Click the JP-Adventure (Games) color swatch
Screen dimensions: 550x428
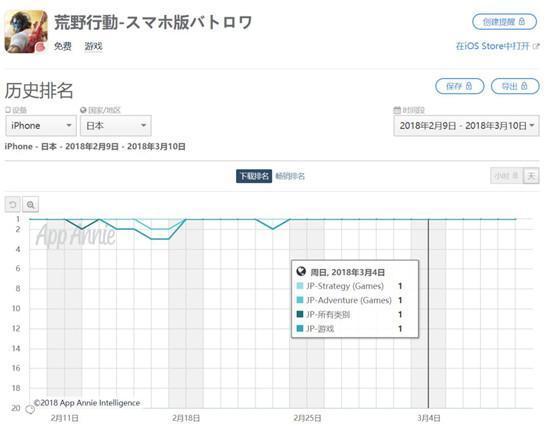[300, 300]
